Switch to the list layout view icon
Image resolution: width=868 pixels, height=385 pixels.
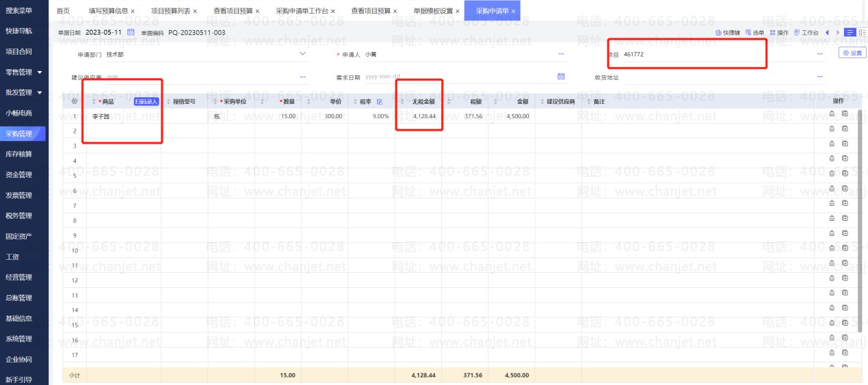click(863, 32)
